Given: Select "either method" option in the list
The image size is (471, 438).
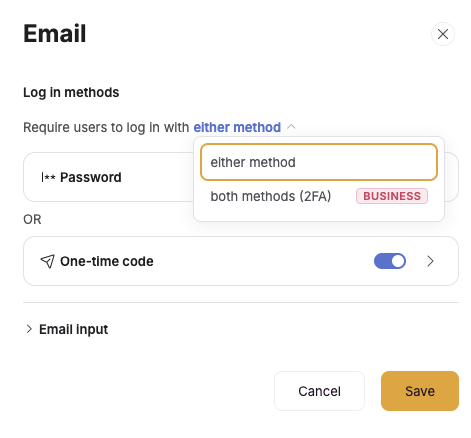Looking at the screenshot, I should 319,162.
